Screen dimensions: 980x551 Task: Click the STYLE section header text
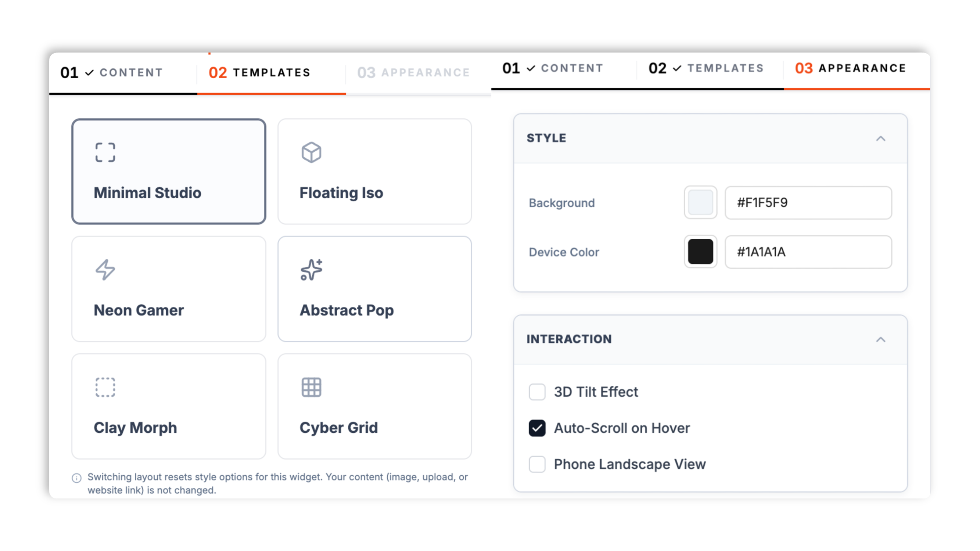coord(546,138)
